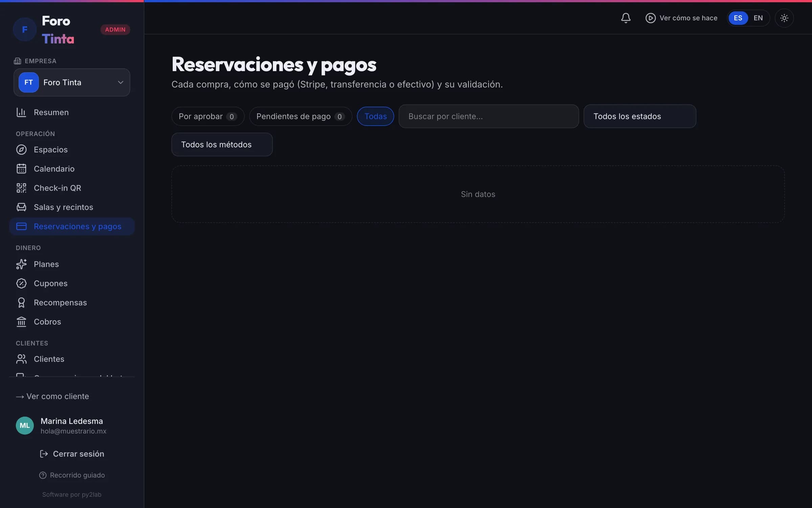Select the Todas filter tab
The width and height of the screenshot is (812, 508).
(x=376, y=116)
